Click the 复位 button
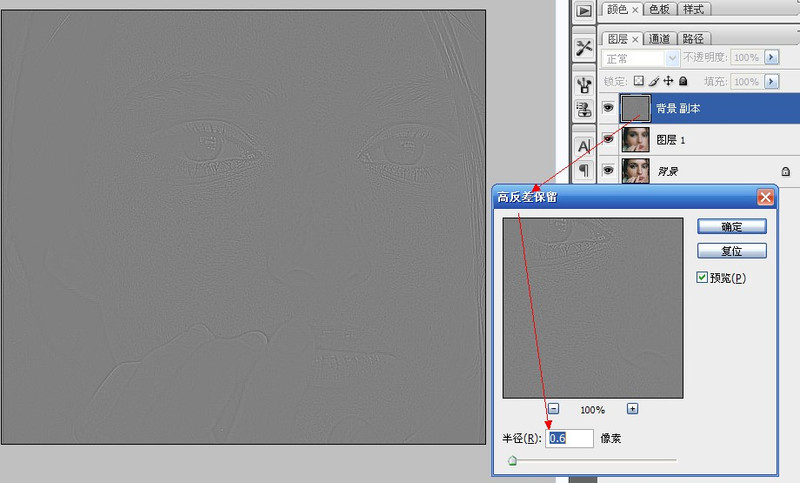Viewport: 800px width, 483px height. 732,250
